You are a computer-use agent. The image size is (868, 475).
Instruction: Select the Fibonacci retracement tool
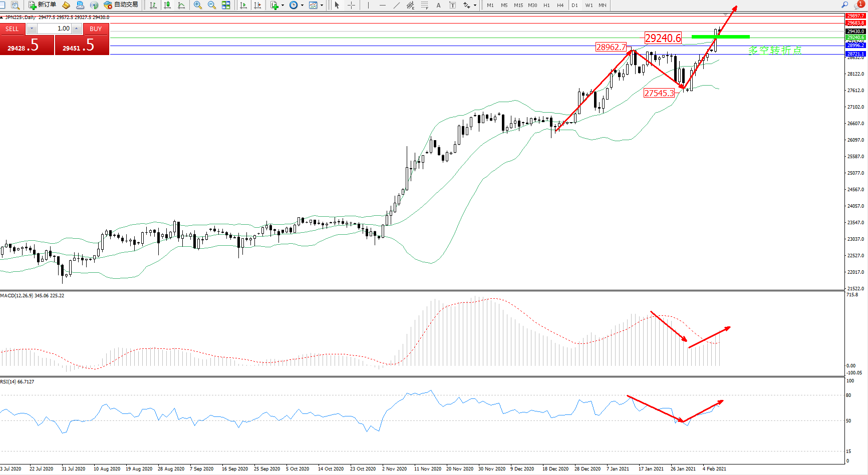[x=424, y=5]
